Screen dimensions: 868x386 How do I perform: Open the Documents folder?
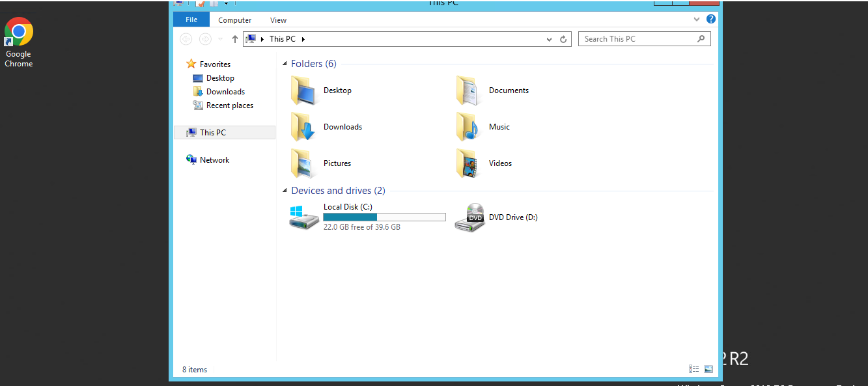click(469, 90)
